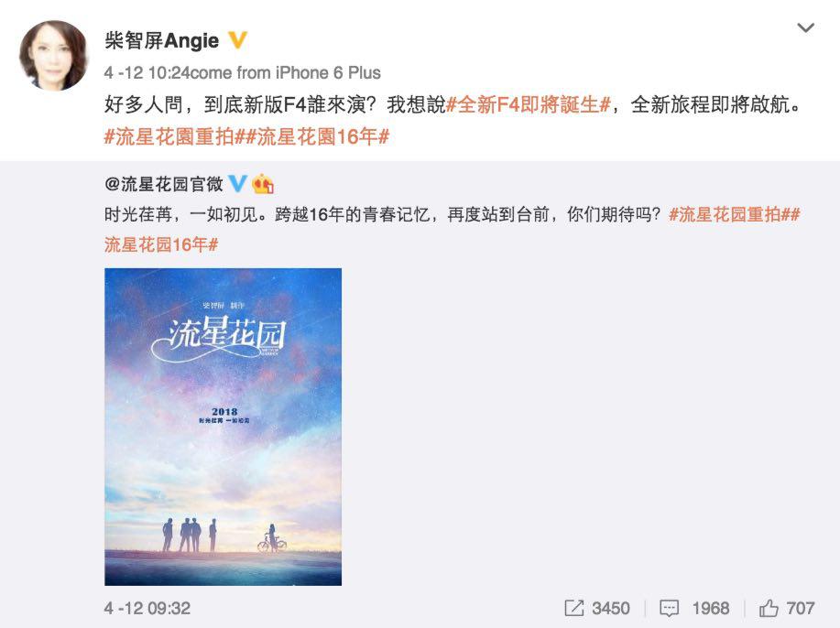
Task: Like the post with thumbs-up icon
Action: (769, 608)
